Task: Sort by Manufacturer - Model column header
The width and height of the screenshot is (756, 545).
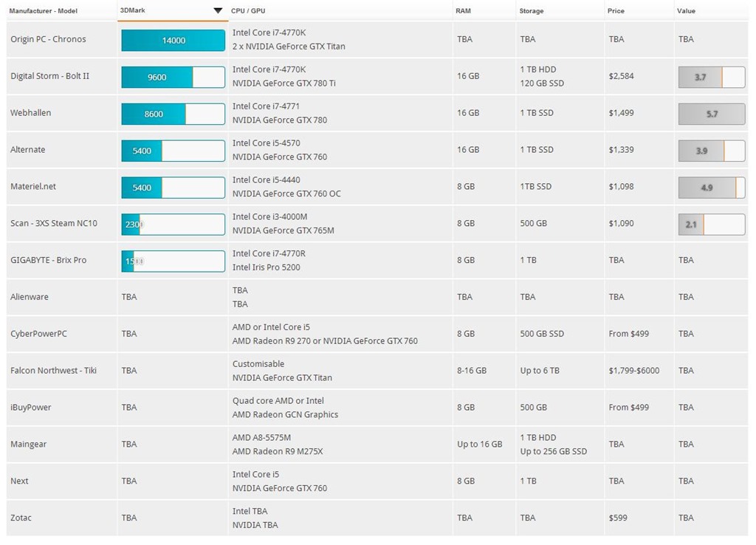Action: click(43, 11)
